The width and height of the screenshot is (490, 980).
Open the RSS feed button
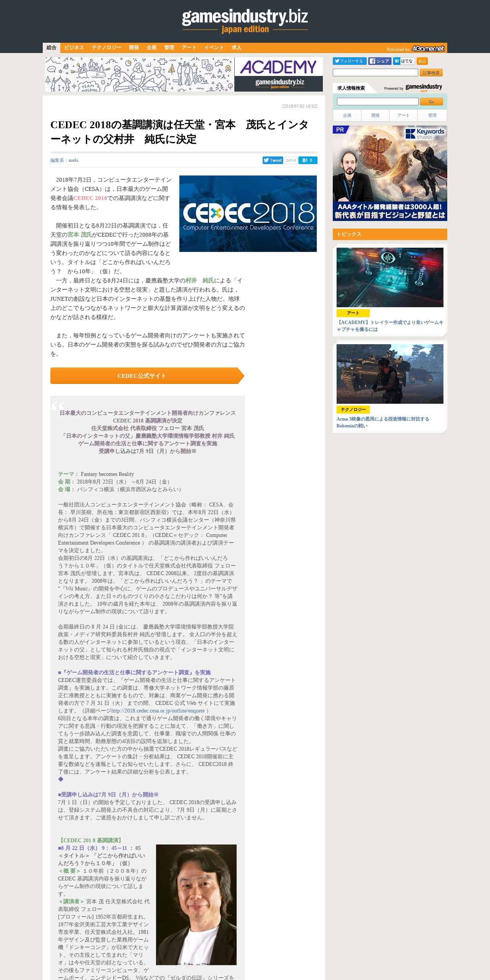(422, 61)
